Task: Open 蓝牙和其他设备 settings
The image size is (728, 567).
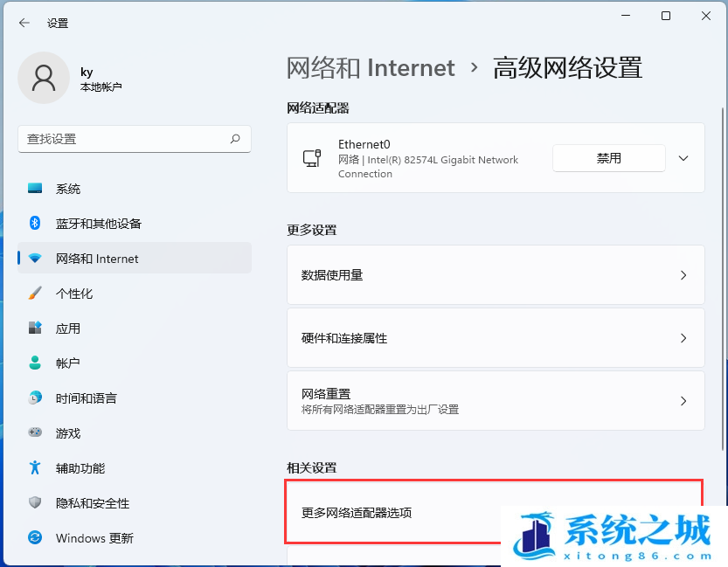Action: (x=98, y=224)
